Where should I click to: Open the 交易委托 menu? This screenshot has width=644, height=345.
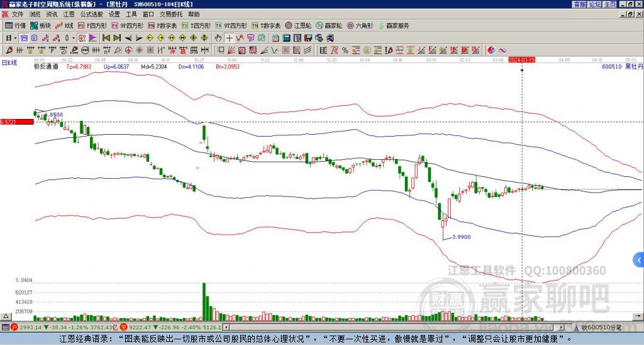[171, 14]
